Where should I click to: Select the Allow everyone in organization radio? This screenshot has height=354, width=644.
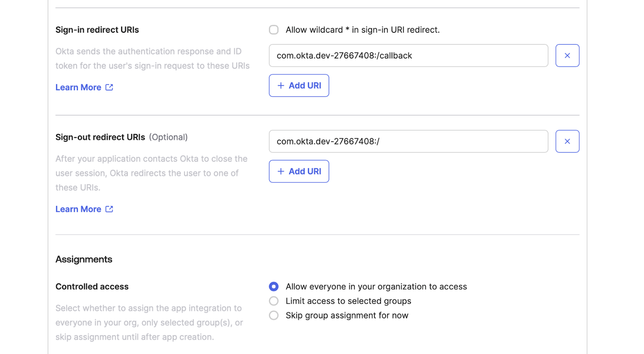pyautogui.click(x=274, y=286)
